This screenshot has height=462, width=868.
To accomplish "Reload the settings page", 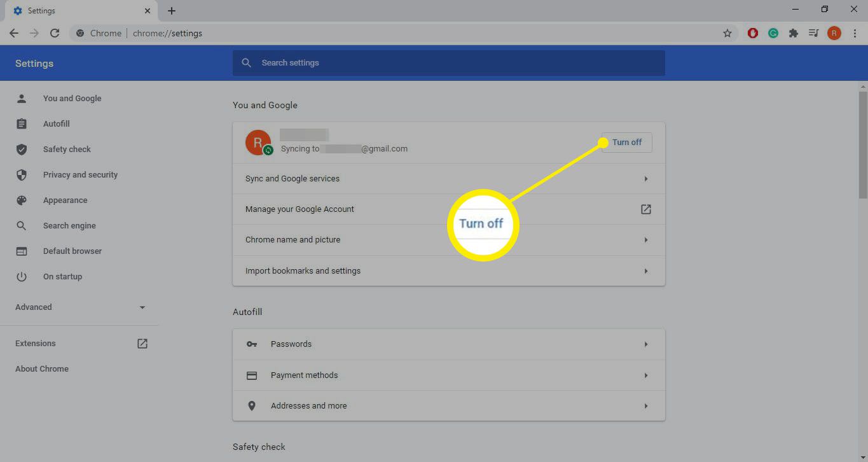I will [55, 33].
